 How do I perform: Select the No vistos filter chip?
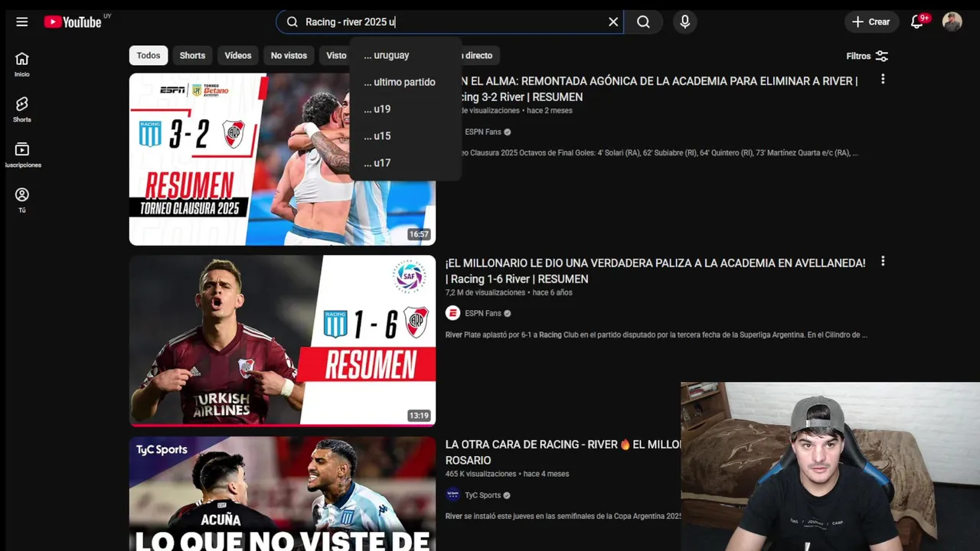(289, 55)
